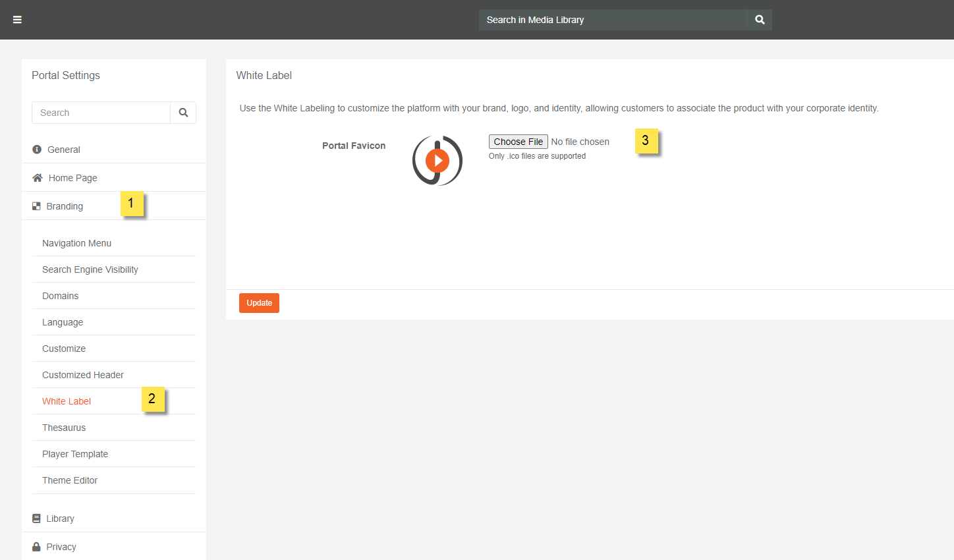Open the Customized Header page
954x560 pixels.
[x=82, y=374]
